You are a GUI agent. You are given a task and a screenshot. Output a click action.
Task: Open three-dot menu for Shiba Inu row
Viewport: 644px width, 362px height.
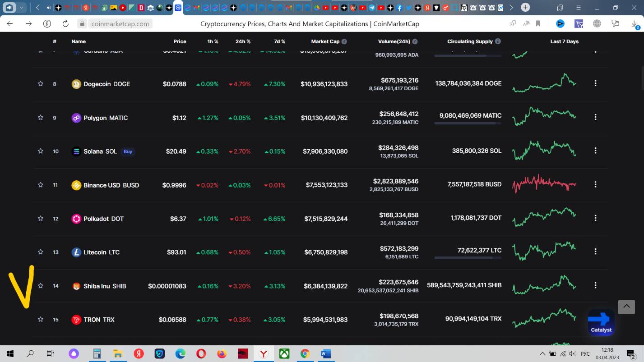point(595,285)
